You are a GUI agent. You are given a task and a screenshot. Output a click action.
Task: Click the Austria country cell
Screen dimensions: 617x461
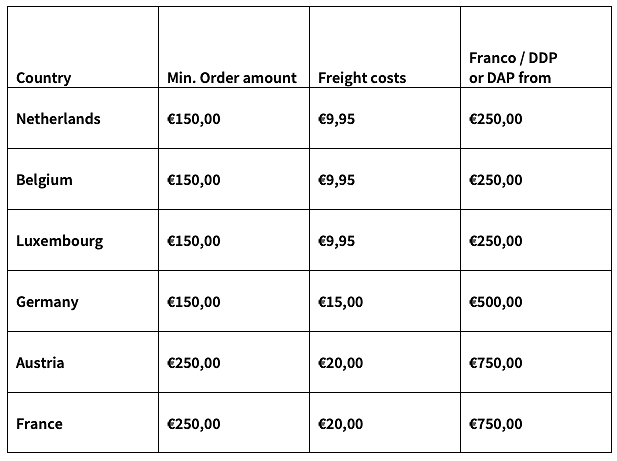[x=40, y=363]
